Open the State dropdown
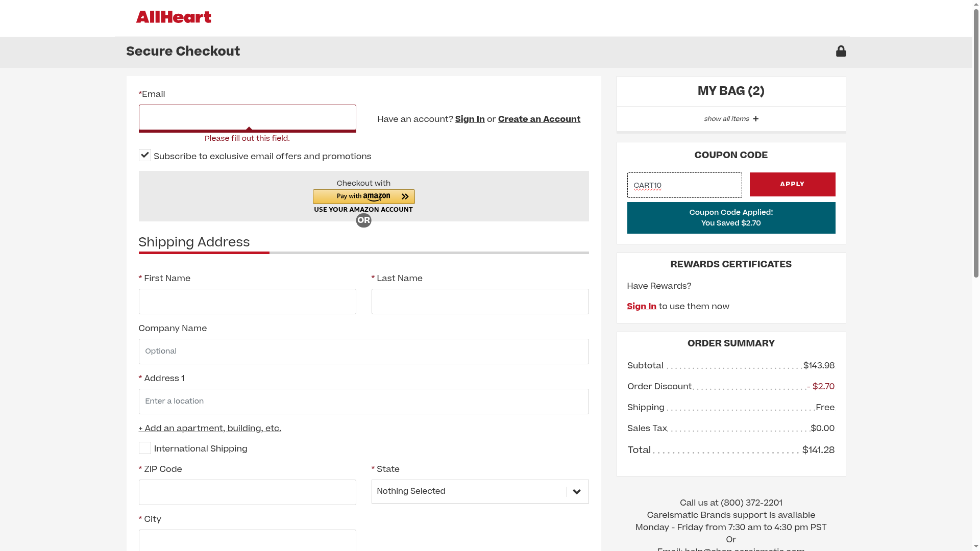 click(480, 491)
